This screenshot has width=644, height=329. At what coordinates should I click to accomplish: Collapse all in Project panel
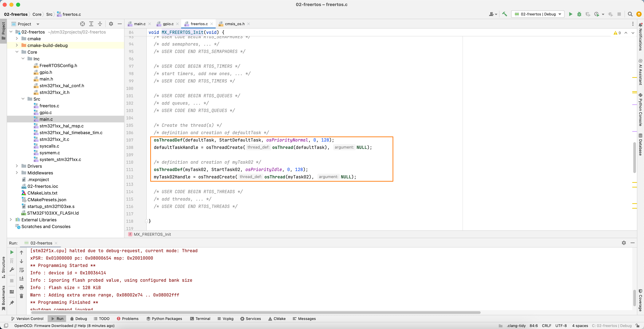point(100,24)
